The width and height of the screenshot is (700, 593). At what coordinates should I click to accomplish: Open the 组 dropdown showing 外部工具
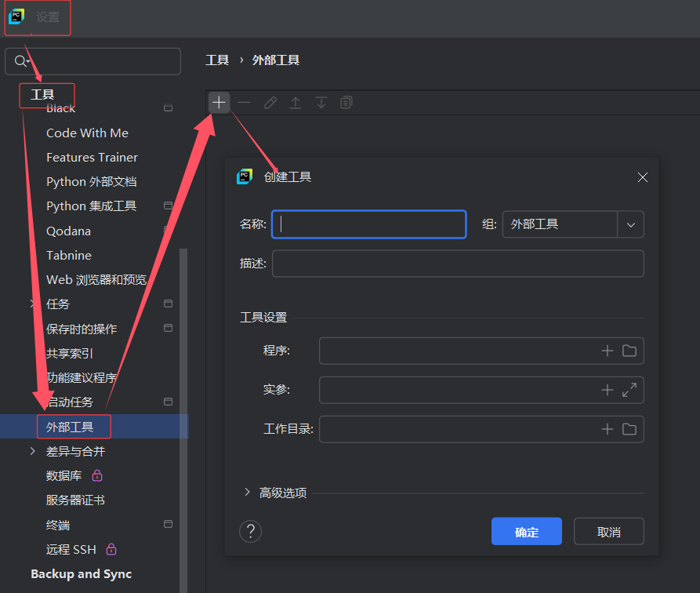pyautogui.click(x=630, y=224)
